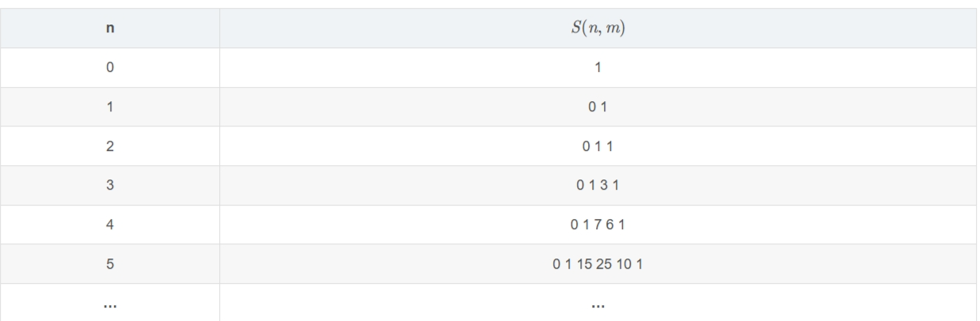Select the n value 3 cell
This screenshot has width=980, height=321.
110,186
